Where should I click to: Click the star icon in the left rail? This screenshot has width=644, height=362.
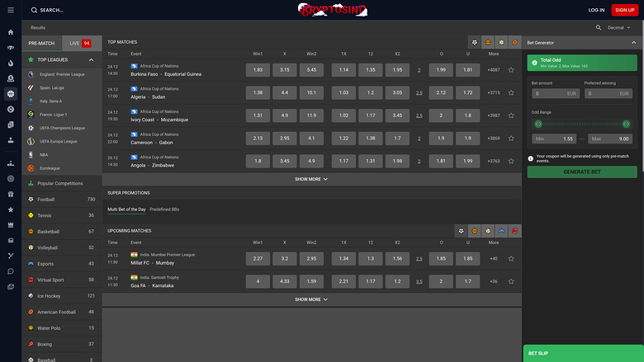11,209
